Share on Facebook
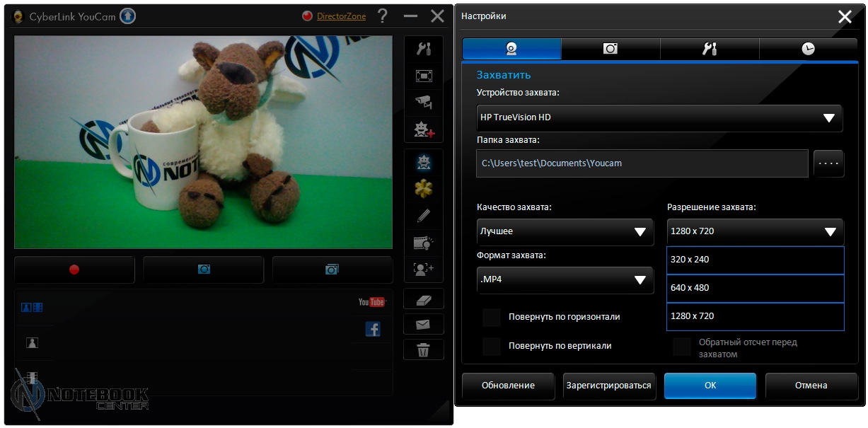Image resolution: width=868 pixels, height=428 pixels. 373,329
